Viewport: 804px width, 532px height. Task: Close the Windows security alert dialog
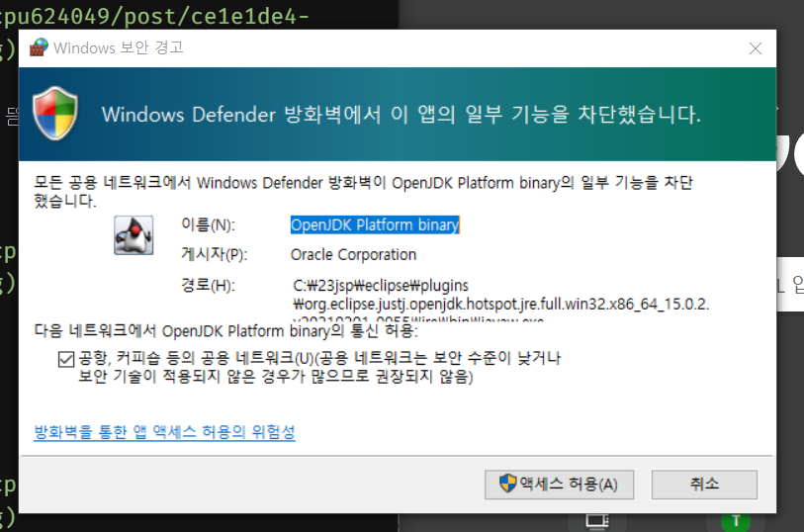tap(755, 48)
